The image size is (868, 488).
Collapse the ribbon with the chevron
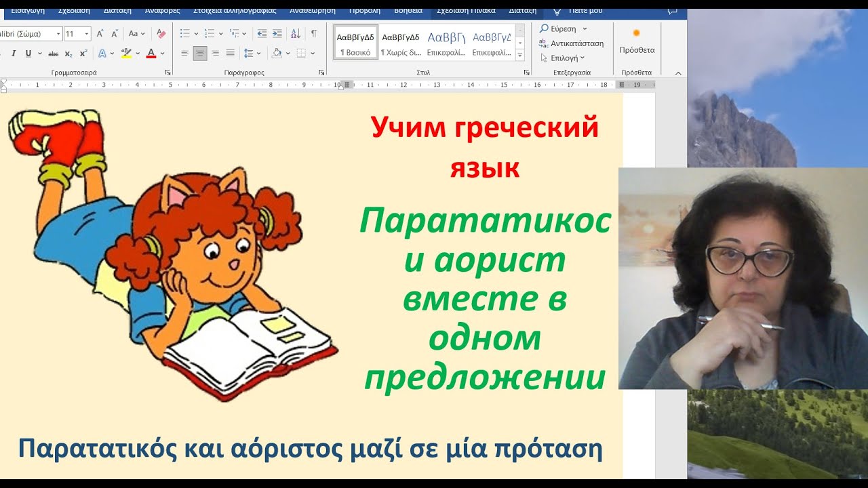[678, 73]
